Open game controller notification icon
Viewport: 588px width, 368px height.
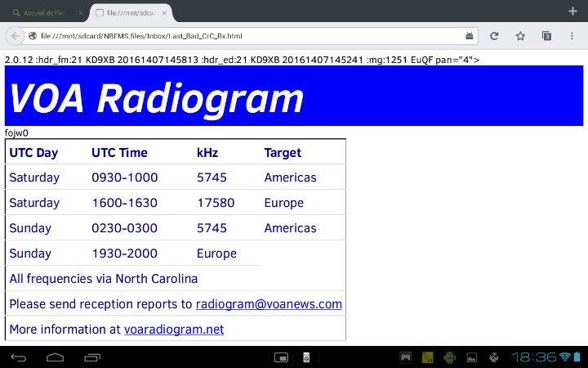click(405, 357)
